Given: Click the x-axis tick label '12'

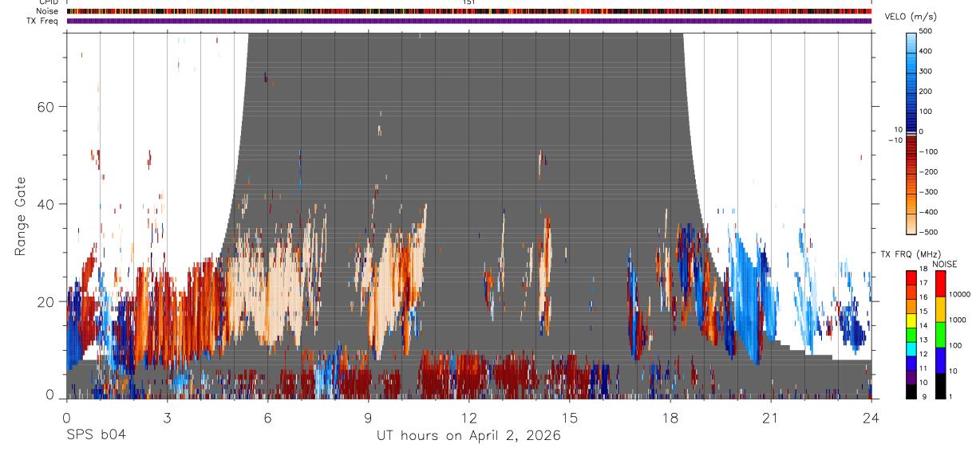Looking at the screenshot, I should (x=468, y=419).
